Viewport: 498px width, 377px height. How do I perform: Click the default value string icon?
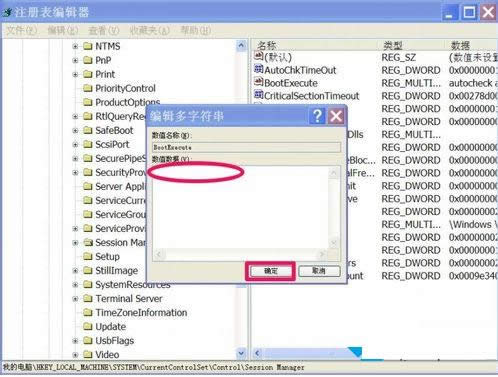[x=258, y=56]
